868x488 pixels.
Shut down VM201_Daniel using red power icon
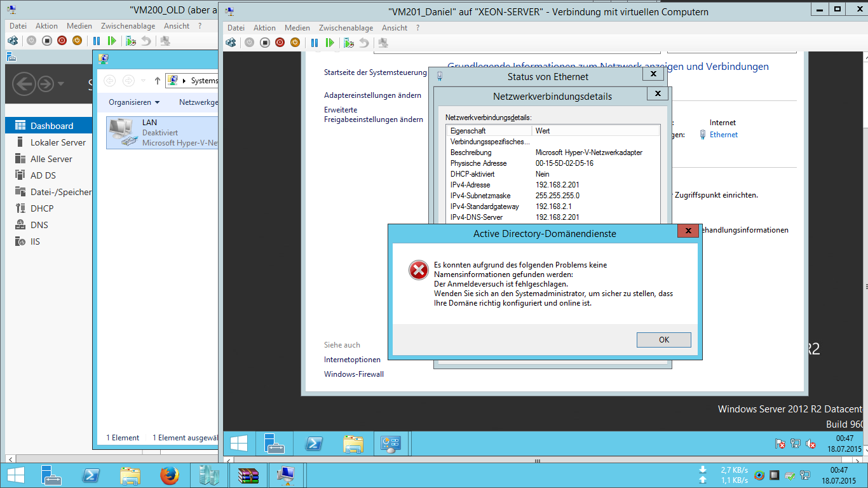click(280, 43)
